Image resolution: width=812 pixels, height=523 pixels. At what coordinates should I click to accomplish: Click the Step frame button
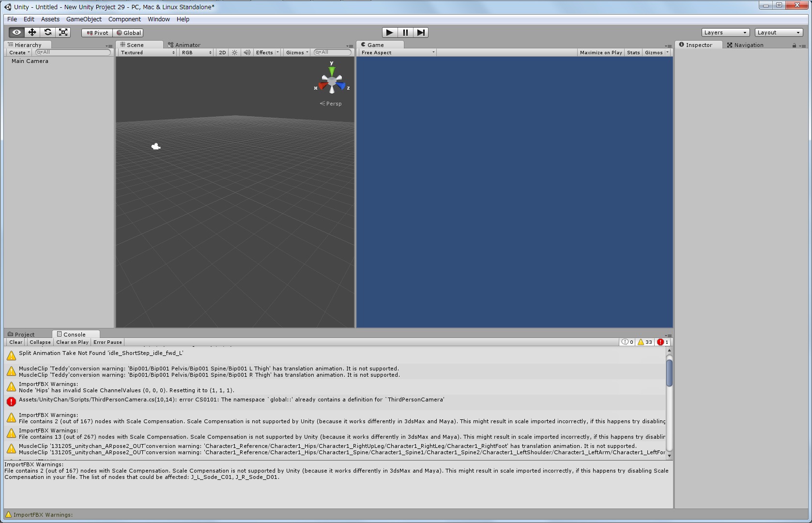[421, 32]
